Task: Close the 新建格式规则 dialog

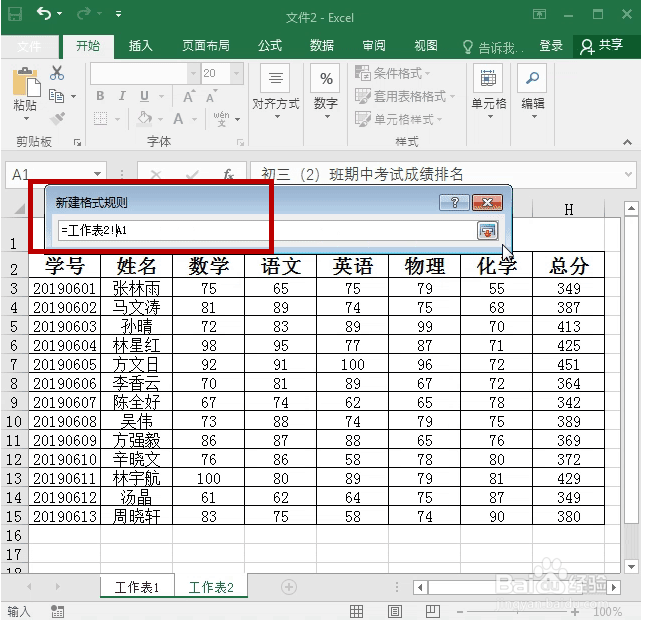Action: (x=487, y=202)
